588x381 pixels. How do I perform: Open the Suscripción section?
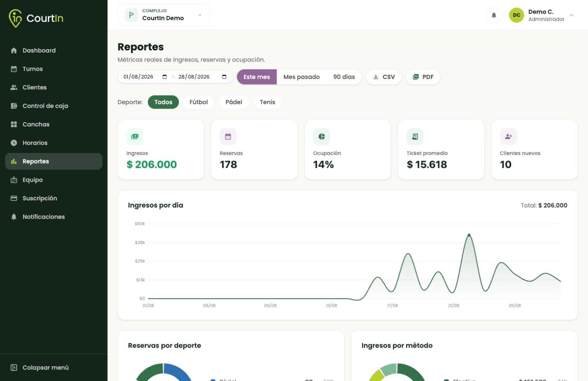coord(54,198)
